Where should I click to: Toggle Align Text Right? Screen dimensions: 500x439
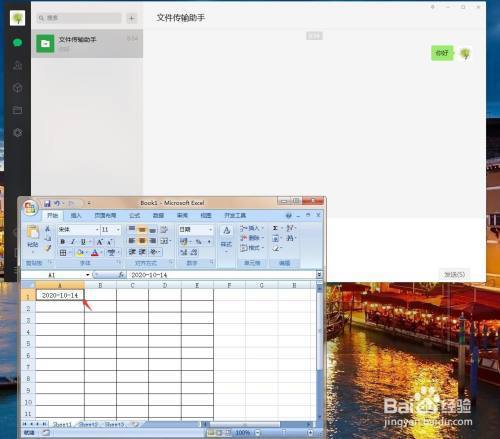click(x=153, y=241)
